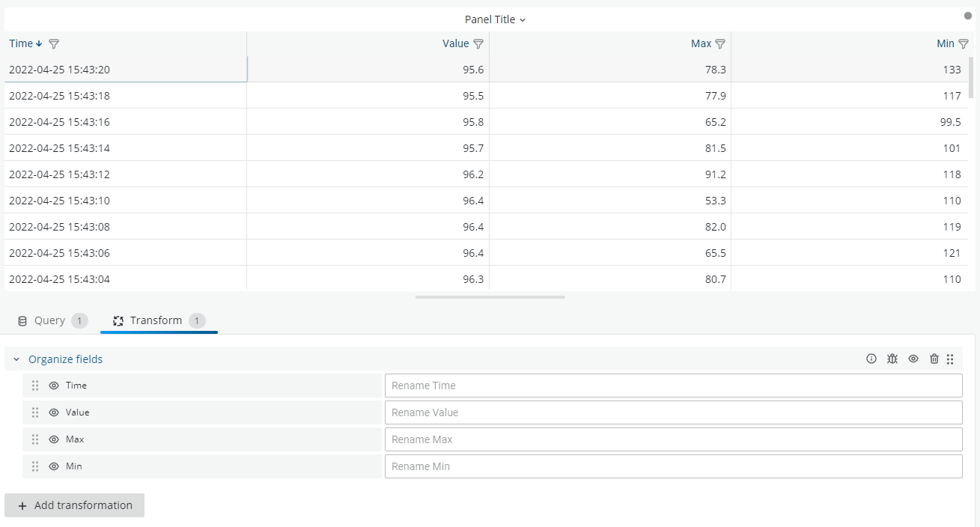Click the drag handle next to the Time field
The height and width of the screenshot is (527, 980).
point(34,385)
